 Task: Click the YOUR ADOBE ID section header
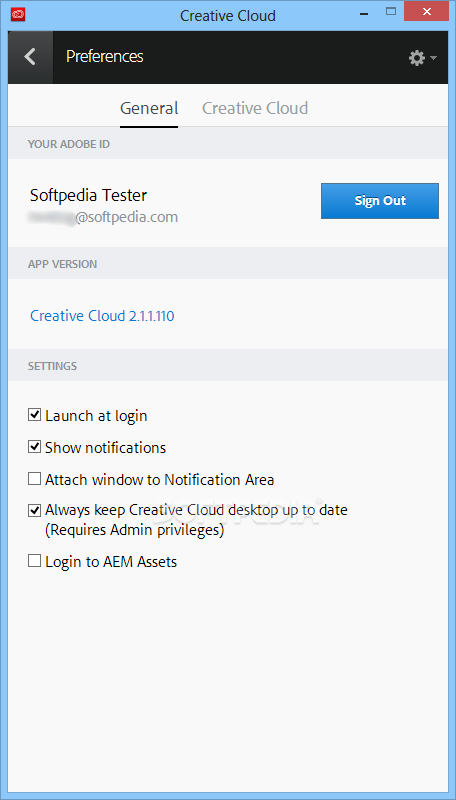(x=69, y=144)
